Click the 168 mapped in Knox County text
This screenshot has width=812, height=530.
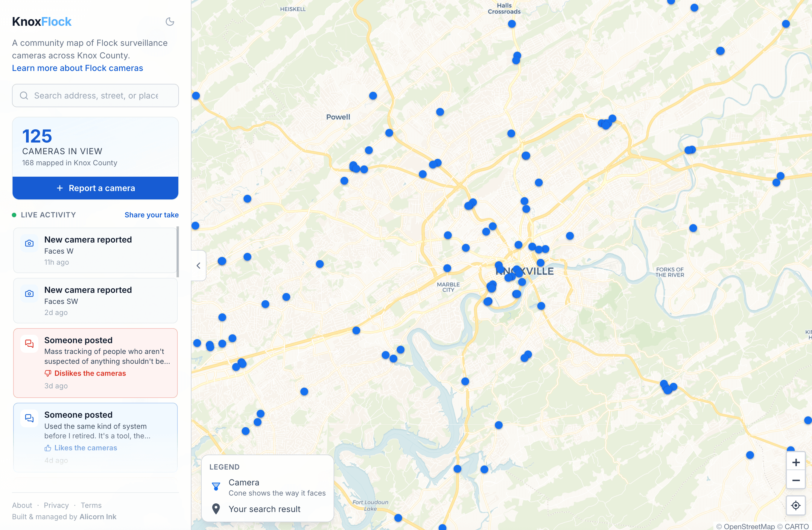70,163
